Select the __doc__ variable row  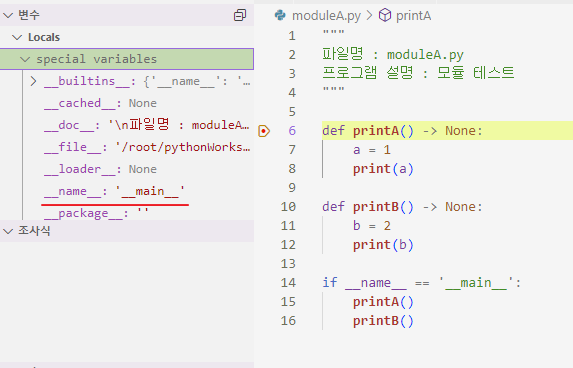(x=127, y=125)
